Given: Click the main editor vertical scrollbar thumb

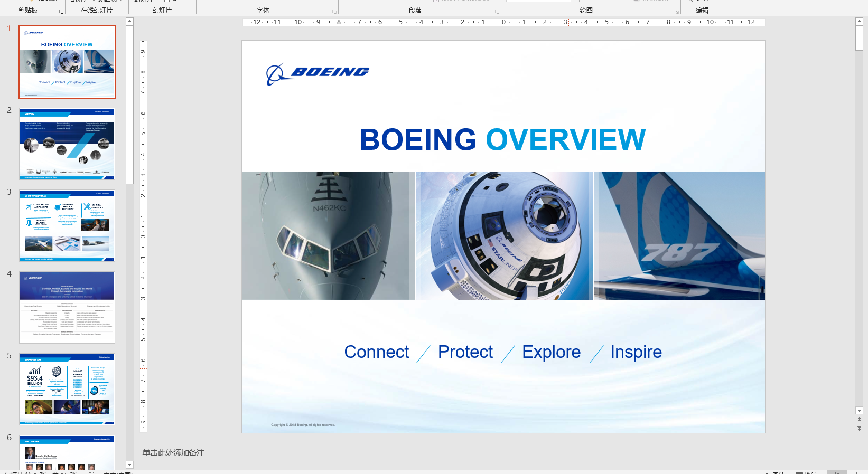Looking at the screenshot, I should pyautogui.click(x=859, y=38).
